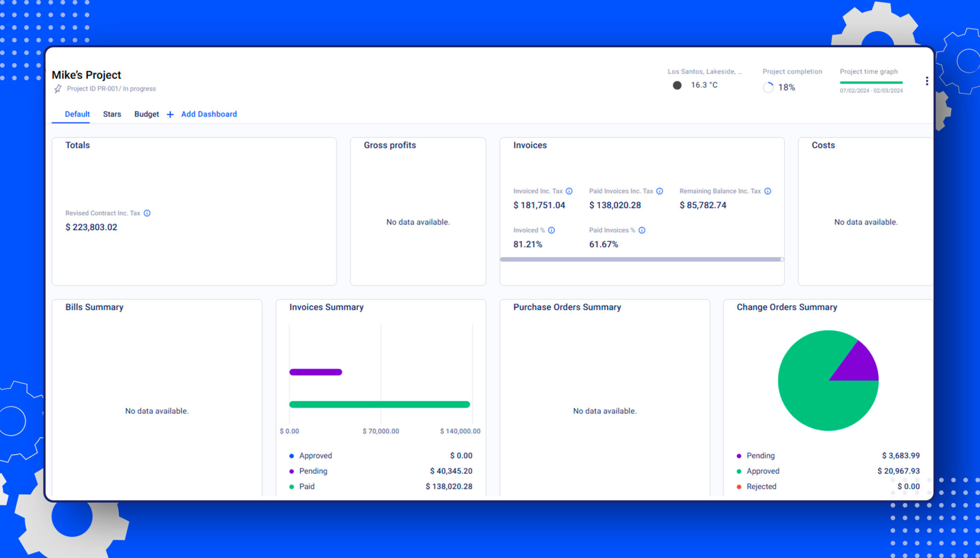Viewport: 980px width, 558px height.
Task: Click info icon next to Invoiced %
Action: [x=551, y=230]
